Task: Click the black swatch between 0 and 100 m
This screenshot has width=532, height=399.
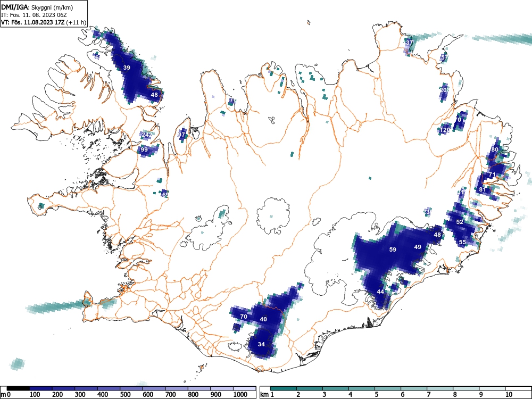Action: click(18, 388)
